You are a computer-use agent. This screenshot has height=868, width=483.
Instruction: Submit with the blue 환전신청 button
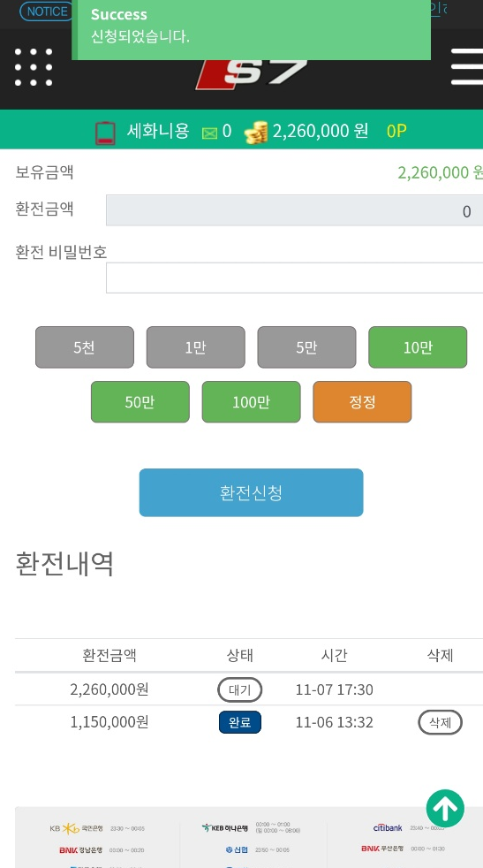click(251, 492)
